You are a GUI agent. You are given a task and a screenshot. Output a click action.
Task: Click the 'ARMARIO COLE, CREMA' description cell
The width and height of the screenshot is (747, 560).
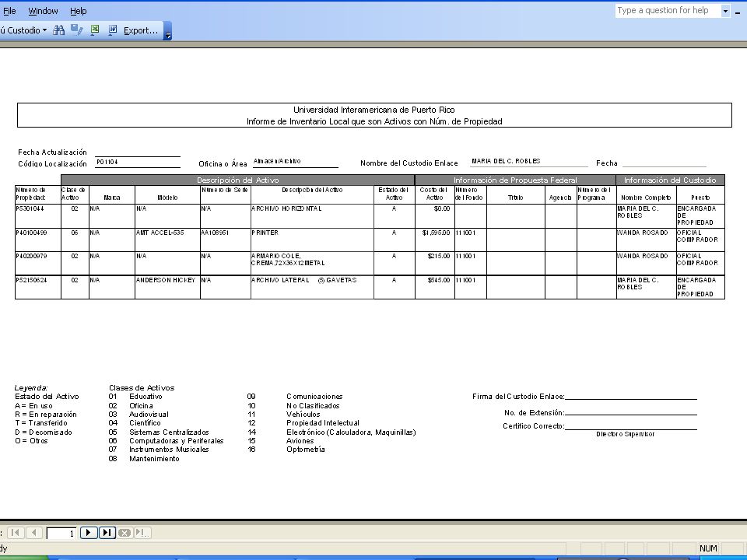pyautogui.click(x=288, y=260)
